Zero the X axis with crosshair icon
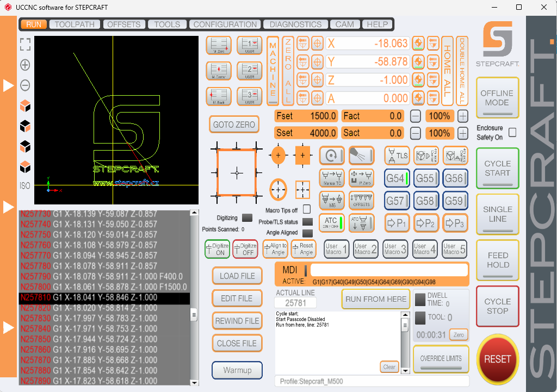 pos(317,43)
